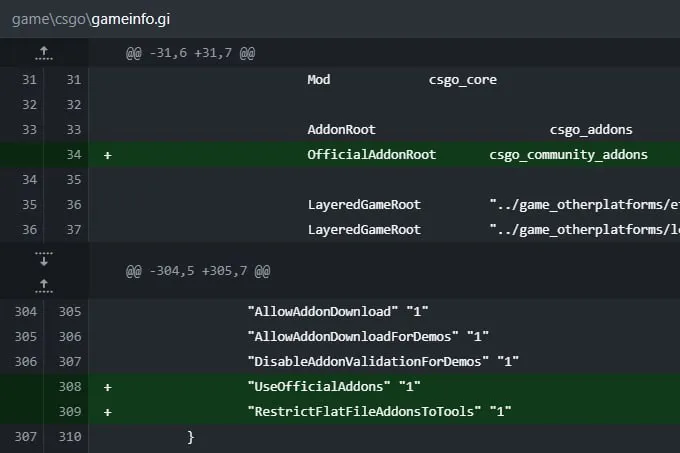
Task: Click new line number 307
Action: pyautogui.click(x=70, y=362)
